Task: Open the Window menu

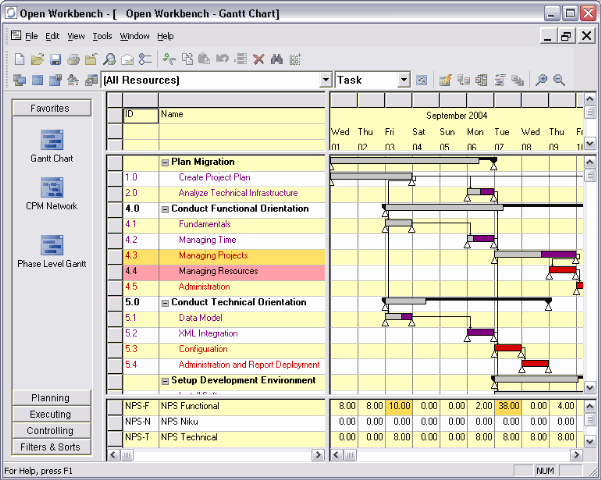Action: click(134, 36)
